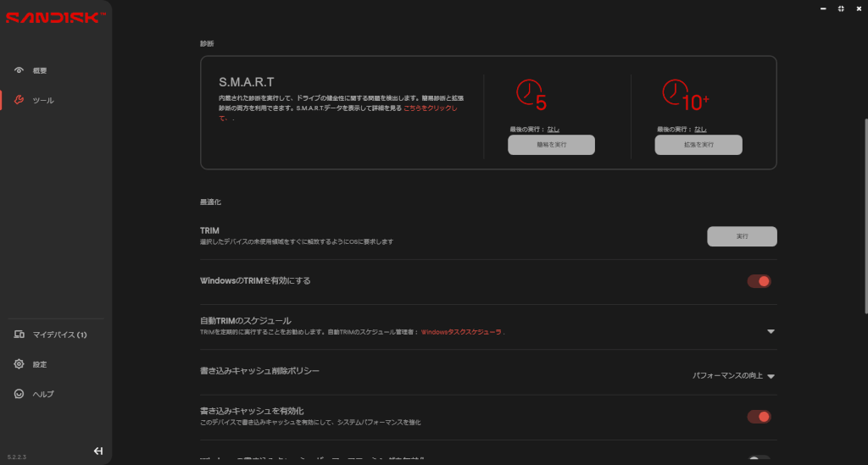
Task: Open the 概要 menu item
Action: pos(40,70)
